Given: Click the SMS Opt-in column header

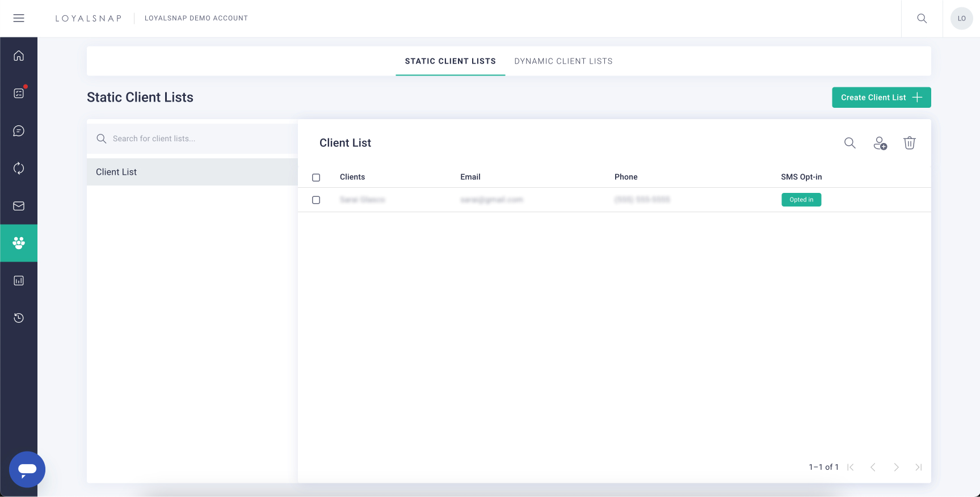Looking at the screenshot, I should [801, 177].
